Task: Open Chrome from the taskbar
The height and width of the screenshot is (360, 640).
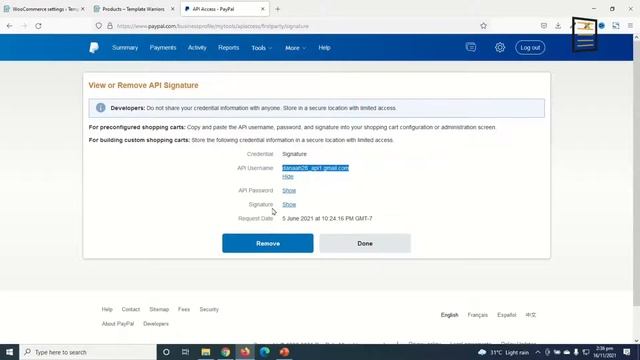Action: (225, 352)
